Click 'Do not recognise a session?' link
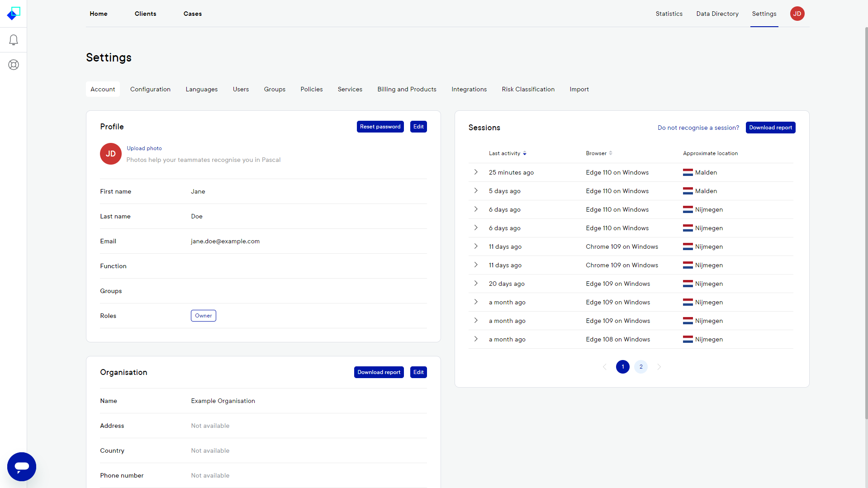The width and height of the screenshot is (868, 488). click(x=698, y=128)
